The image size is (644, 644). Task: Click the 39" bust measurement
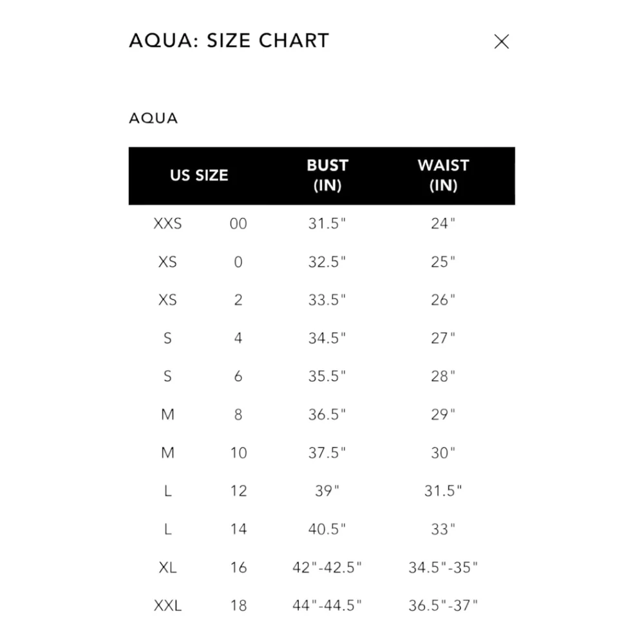click(x=327, y=491)
